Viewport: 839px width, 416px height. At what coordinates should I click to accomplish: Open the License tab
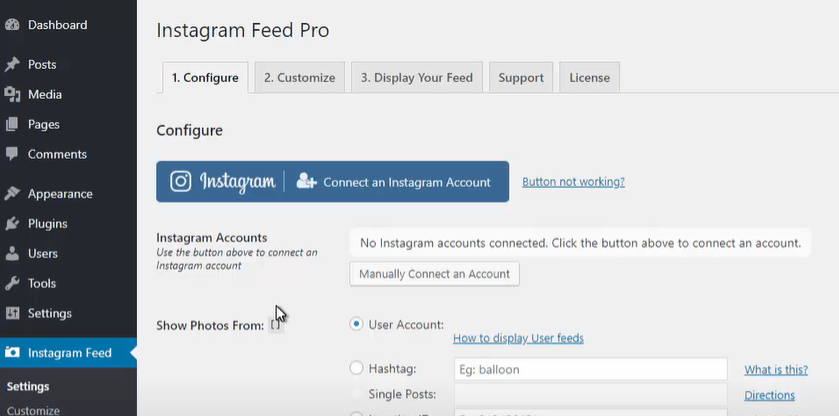coord(590,78)
